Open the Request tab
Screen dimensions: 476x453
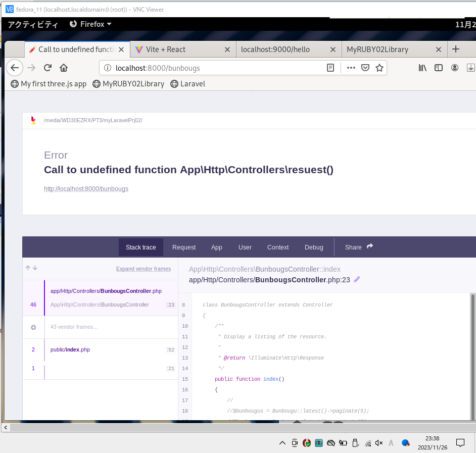click(x=184, y=247)
